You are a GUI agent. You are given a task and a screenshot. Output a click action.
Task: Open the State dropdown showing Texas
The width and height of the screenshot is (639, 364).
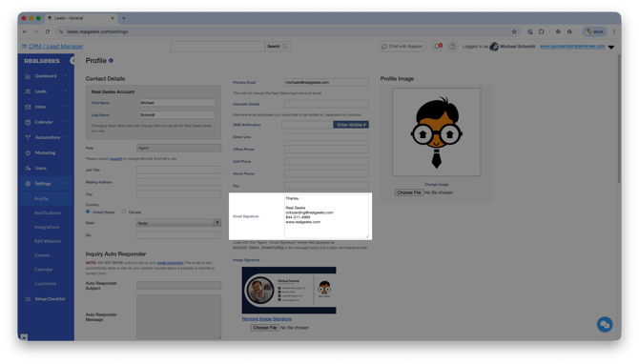[179, 223]
